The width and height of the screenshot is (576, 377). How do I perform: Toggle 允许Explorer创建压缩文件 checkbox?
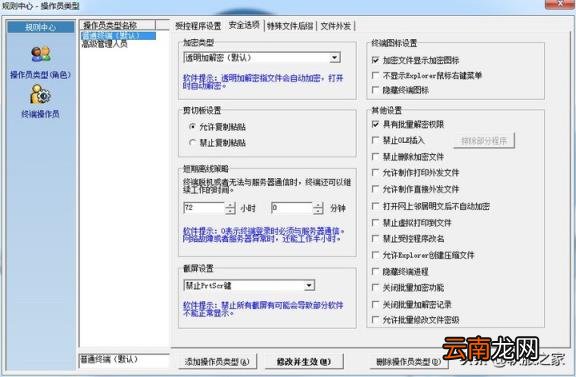[x=375, y=255]
